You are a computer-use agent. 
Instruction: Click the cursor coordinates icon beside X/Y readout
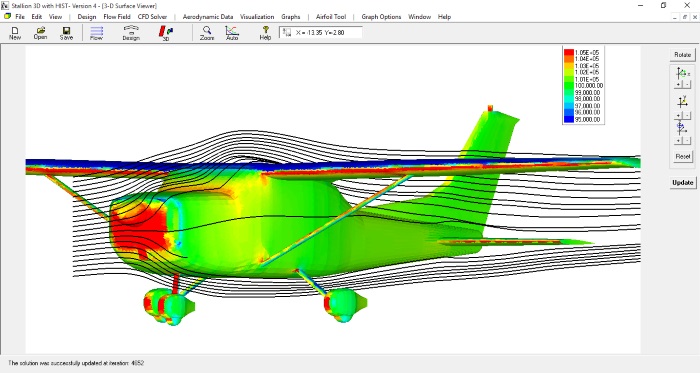tap(287, 33)
